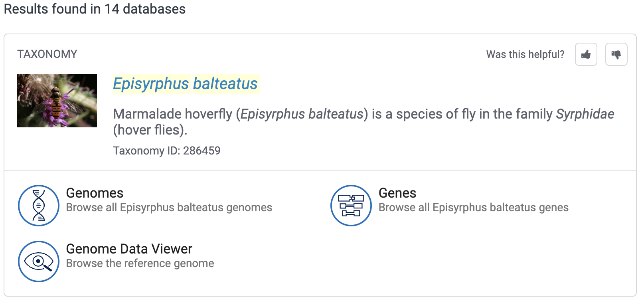
Task: Open the Genome Data Viewer heading
Action: [129, 249]
